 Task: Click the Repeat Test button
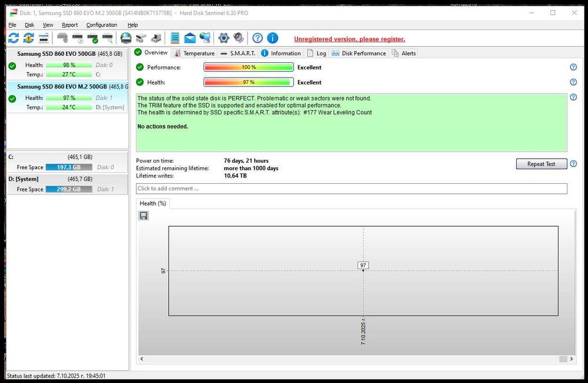coord(541,164)
